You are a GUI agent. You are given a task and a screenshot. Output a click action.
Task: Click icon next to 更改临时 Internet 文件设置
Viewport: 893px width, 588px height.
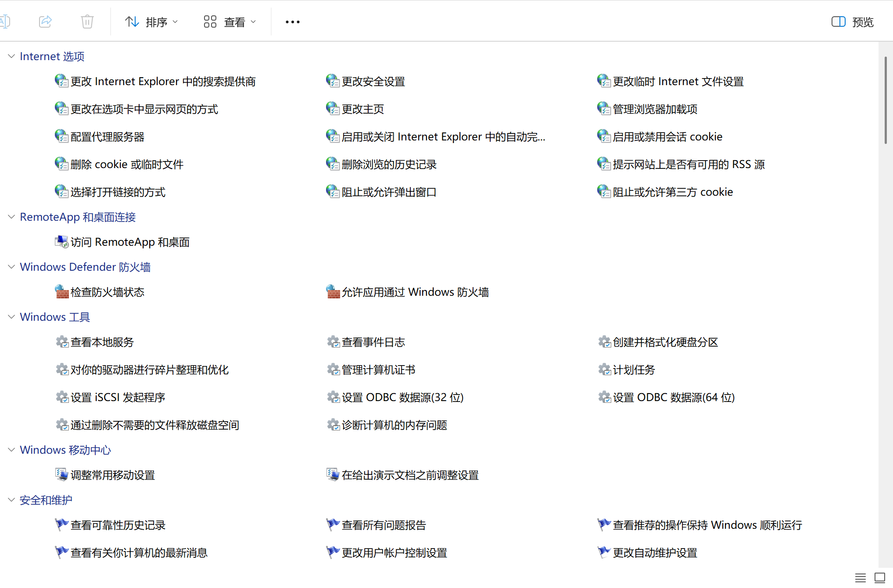(x=604, y=81)
